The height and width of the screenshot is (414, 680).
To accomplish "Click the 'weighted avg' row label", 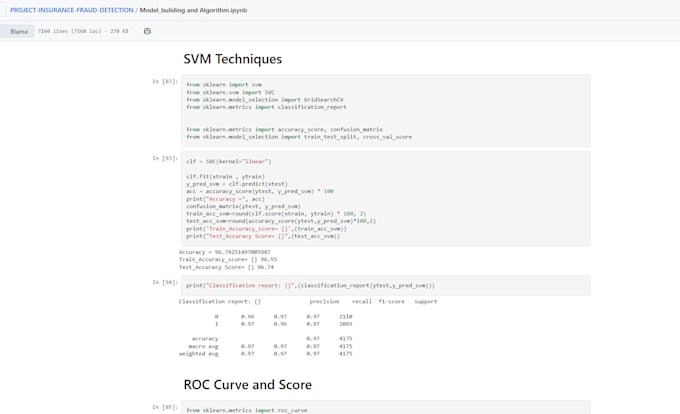I will pos(199,354).
